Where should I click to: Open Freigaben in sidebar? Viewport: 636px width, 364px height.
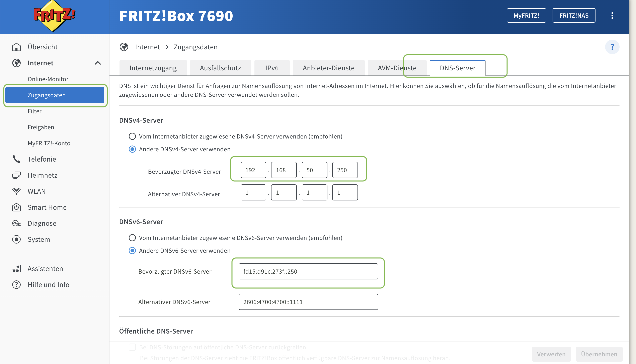41,127
